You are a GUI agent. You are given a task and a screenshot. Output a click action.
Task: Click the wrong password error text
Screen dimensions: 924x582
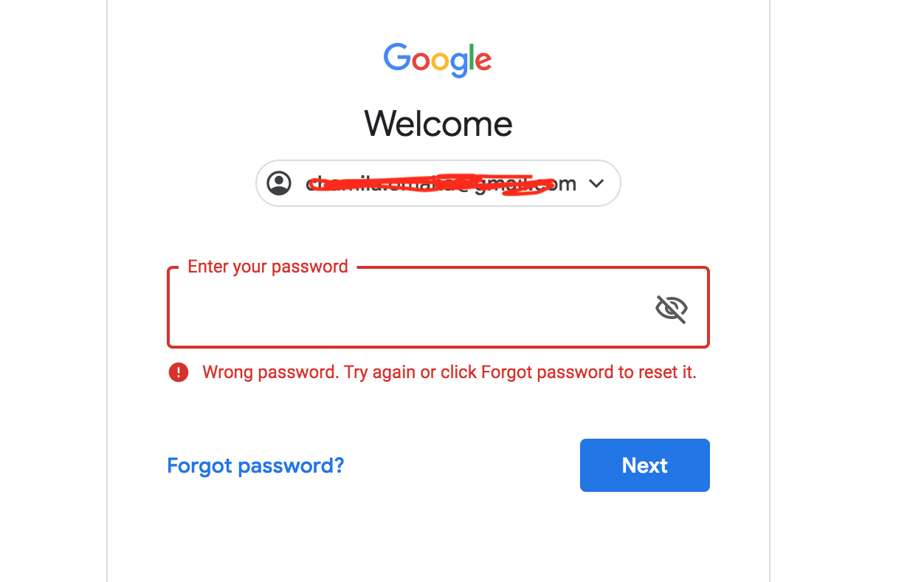click(x=449, y=372)
